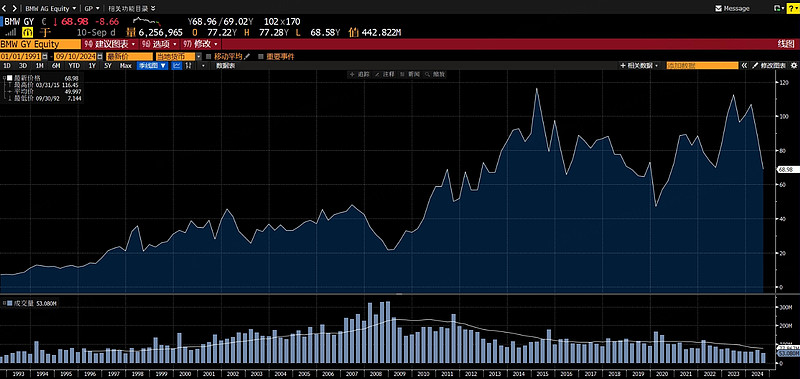The height and width of the screenshot is (379, 800).
Task: Open the Message envelope icon
Action: click(718, 8)
